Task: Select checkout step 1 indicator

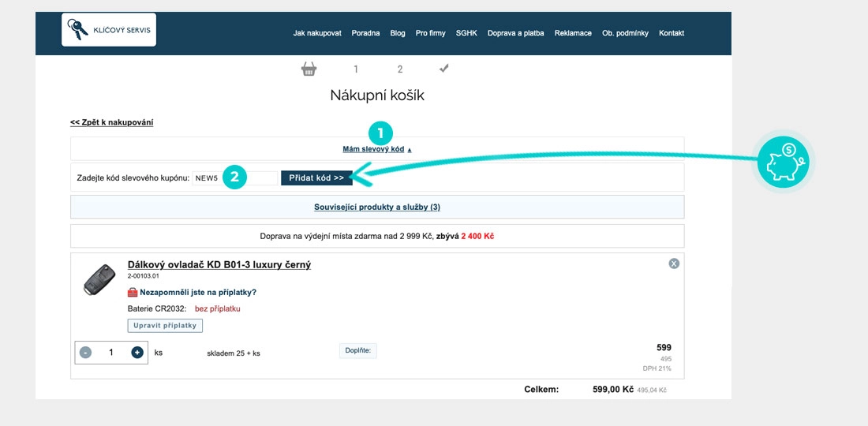Action: [x=356, y=69]
